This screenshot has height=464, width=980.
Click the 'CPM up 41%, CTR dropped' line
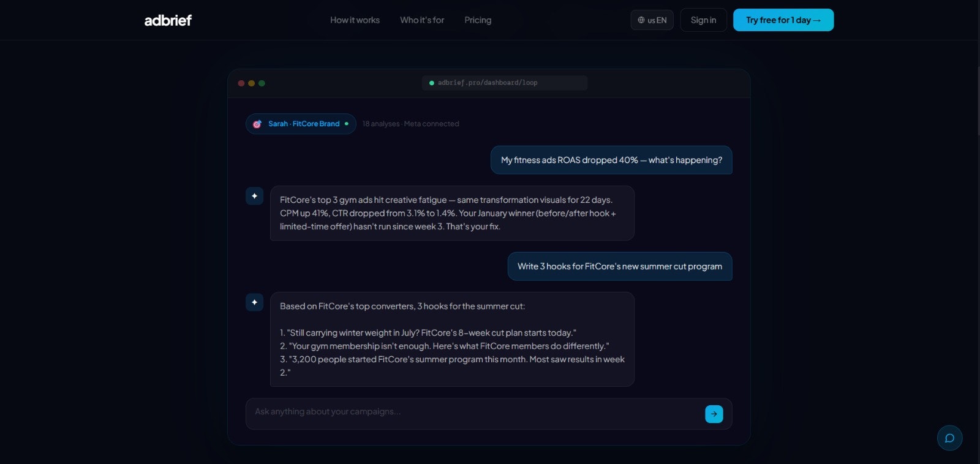[x=448, y=213]
